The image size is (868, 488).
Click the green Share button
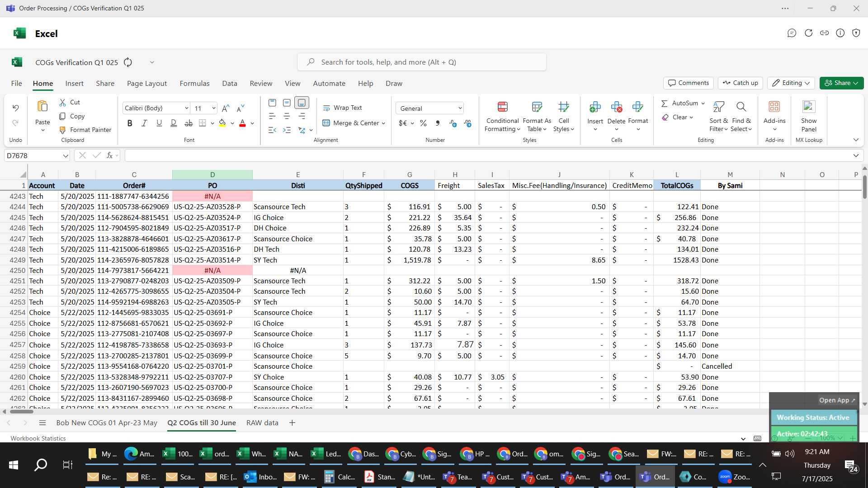coord(841,83)
